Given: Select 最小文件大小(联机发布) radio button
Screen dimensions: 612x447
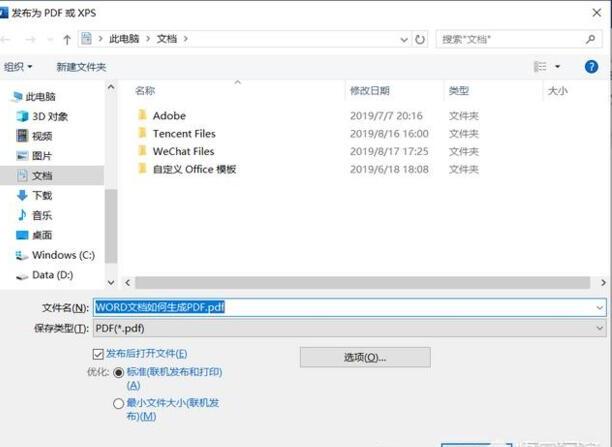Looking at the screenshot, I should pyautogui.click(x=118, y=403).
